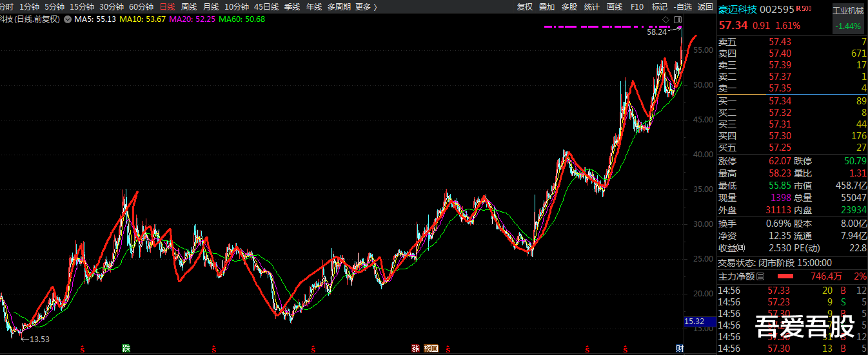Viewport: 868px width, 355px height.
Task: Switch to the 5分钟 chart period
Action: tap(54, 6)
